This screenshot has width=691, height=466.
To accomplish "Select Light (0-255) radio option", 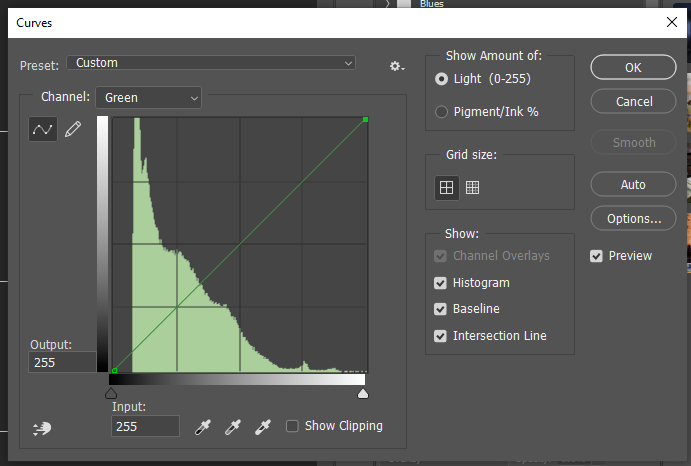I will [x=441, y=79].
